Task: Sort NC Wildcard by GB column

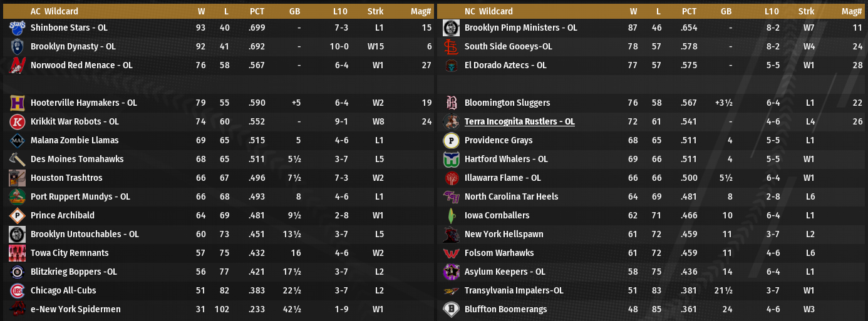Action: coord(726,11)
